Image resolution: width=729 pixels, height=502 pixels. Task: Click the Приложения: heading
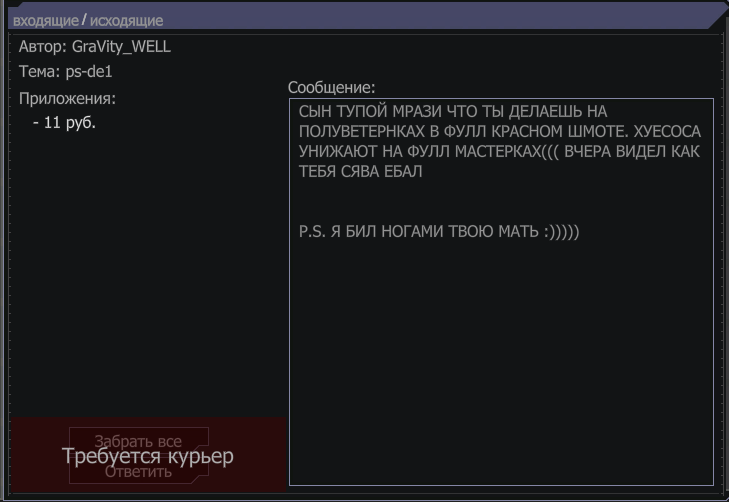[67, 99]
